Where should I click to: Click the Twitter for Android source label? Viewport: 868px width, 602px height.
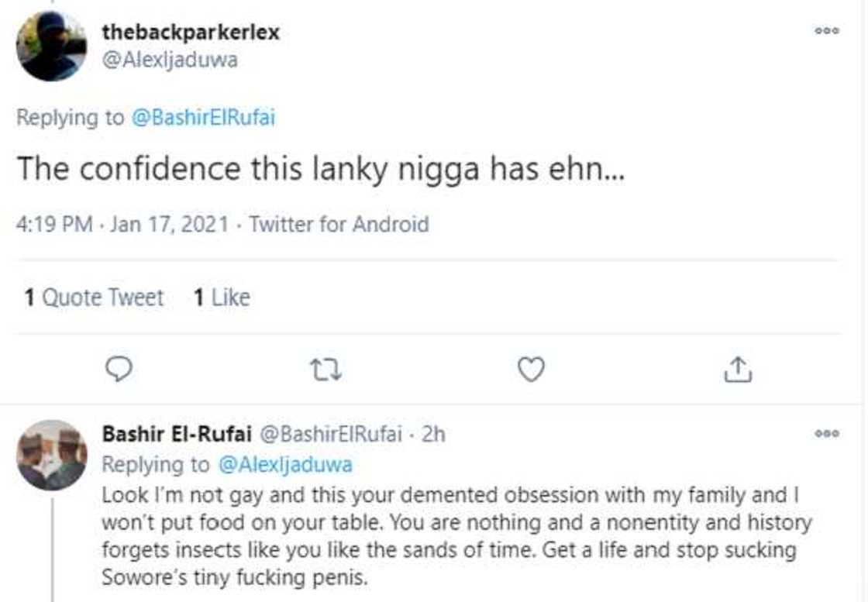[x=339, y=225]
